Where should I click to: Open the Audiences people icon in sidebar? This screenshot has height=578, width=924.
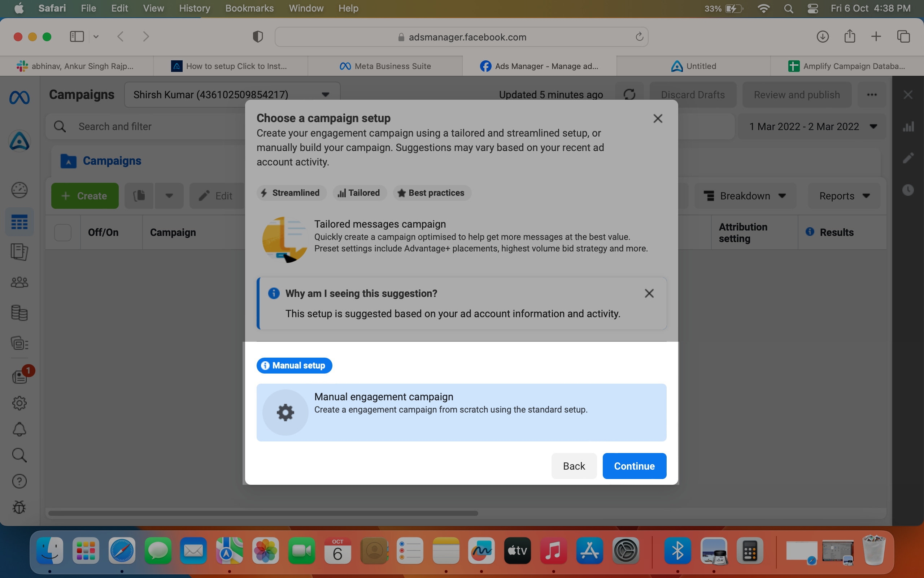coord(19,282)
